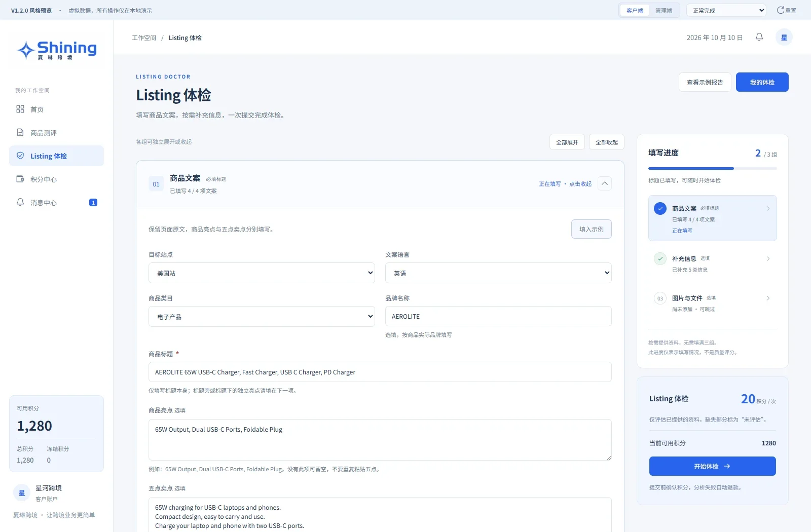Click into the 商品亮点 textarea
This screenshot has width=811, height=532.
(x=380, y=440)
